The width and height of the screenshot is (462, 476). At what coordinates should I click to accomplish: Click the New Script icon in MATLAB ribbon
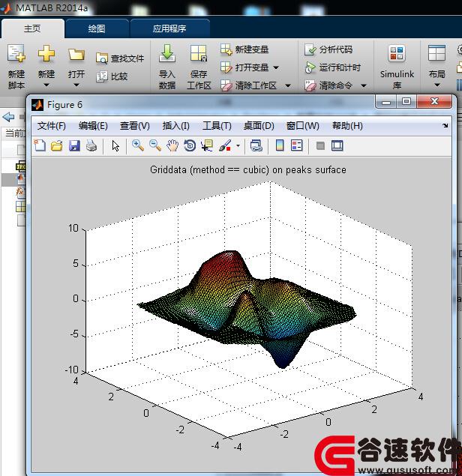[16, 53]
